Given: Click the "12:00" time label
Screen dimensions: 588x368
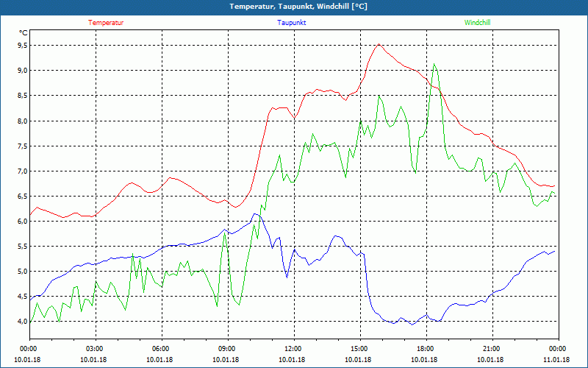Looking at the screenshot, I should point(294,349).
